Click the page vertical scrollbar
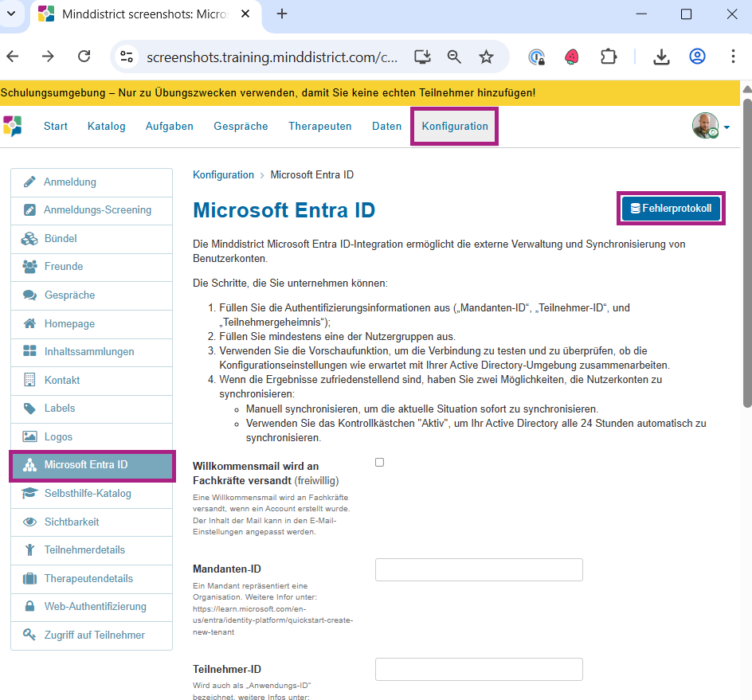Viewport: 752px width, 700px height. [747, 253]
